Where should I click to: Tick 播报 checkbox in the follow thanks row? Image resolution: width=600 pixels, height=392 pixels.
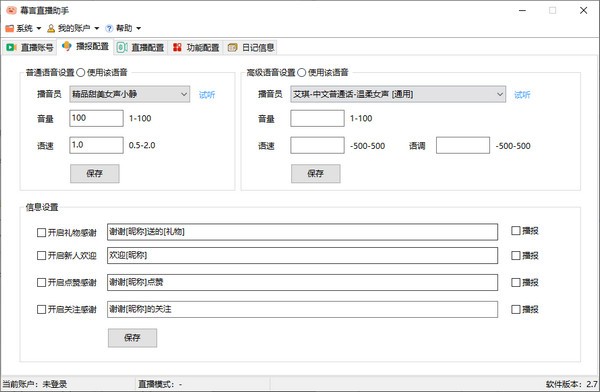pyautogui.click(x=516, y=309)
